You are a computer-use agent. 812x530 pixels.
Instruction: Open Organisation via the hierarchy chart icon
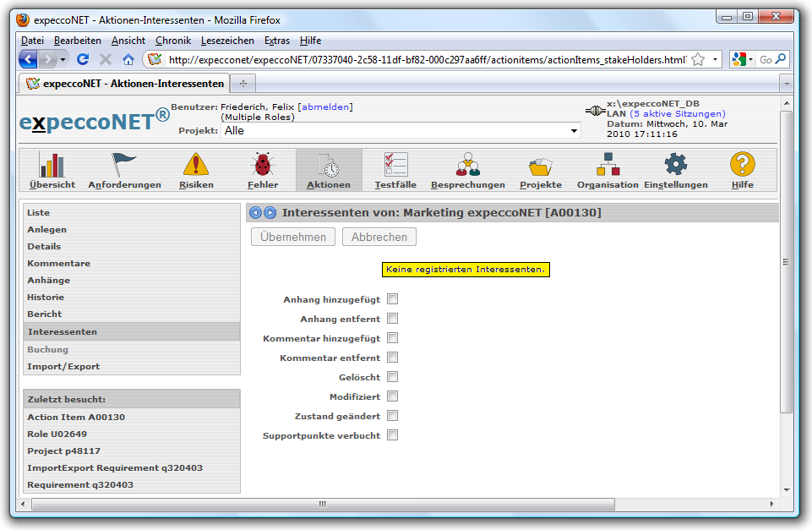click(x=608, y=165)
